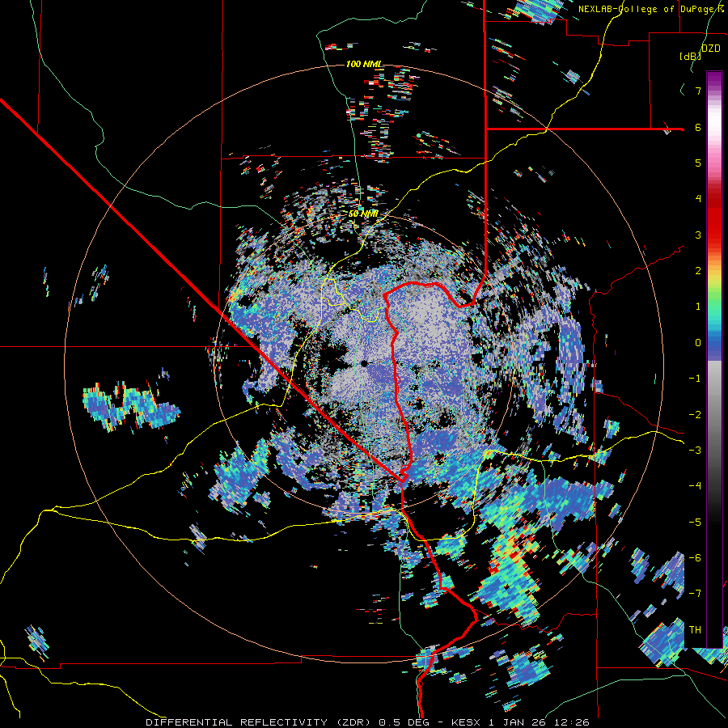The width and height of the screenshot is (728, 728).
Task: Click the -7 value on color scale
Action: pyautogui.click(x=695, y=594)
